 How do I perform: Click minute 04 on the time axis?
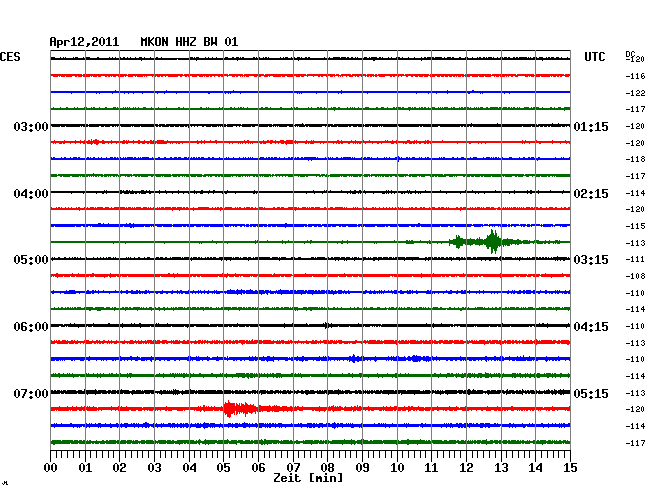click(x=189, y=468)
